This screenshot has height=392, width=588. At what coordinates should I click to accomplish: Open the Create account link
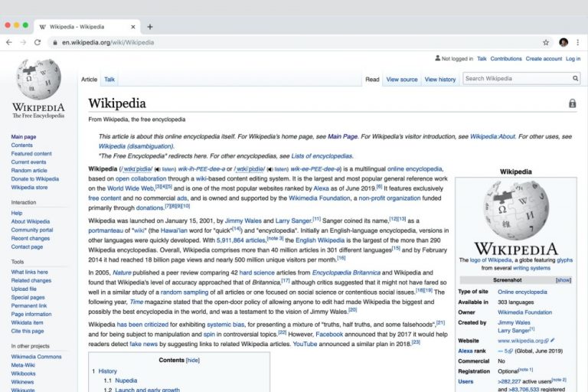544,58
